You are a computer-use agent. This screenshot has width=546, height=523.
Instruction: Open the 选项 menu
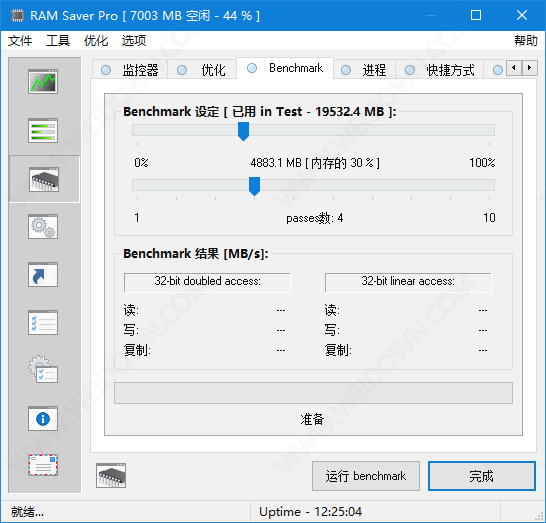134,40
